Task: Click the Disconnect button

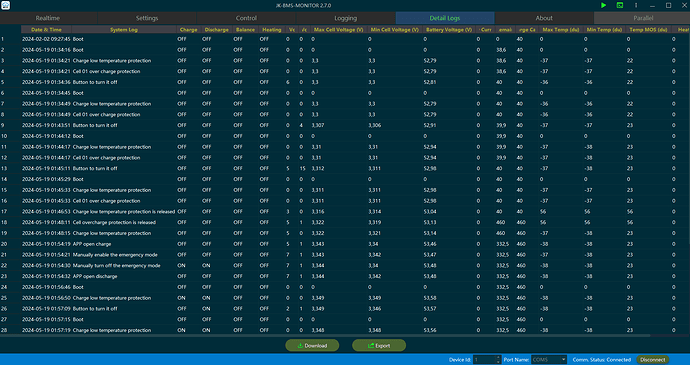Action: click(653, 359)
